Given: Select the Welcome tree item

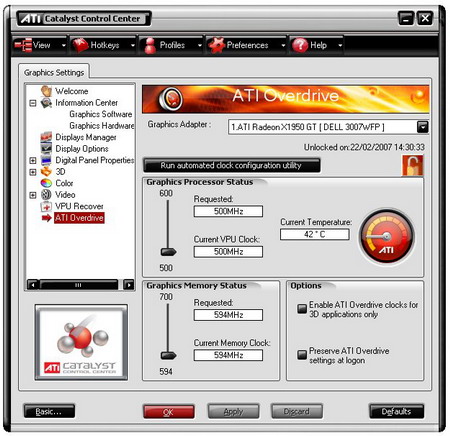Looking at the screenshot, I should [x=72, y=91].
